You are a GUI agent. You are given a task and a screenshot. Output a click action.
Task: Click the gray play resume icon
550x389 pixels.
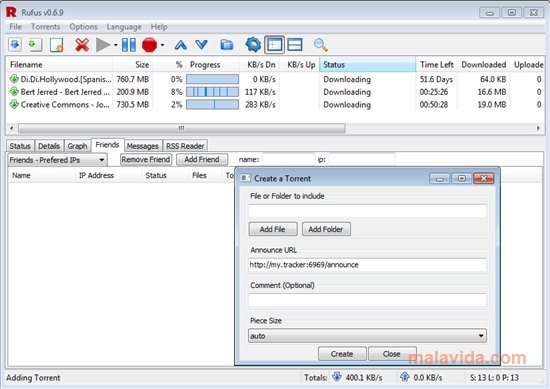point(103,45)
